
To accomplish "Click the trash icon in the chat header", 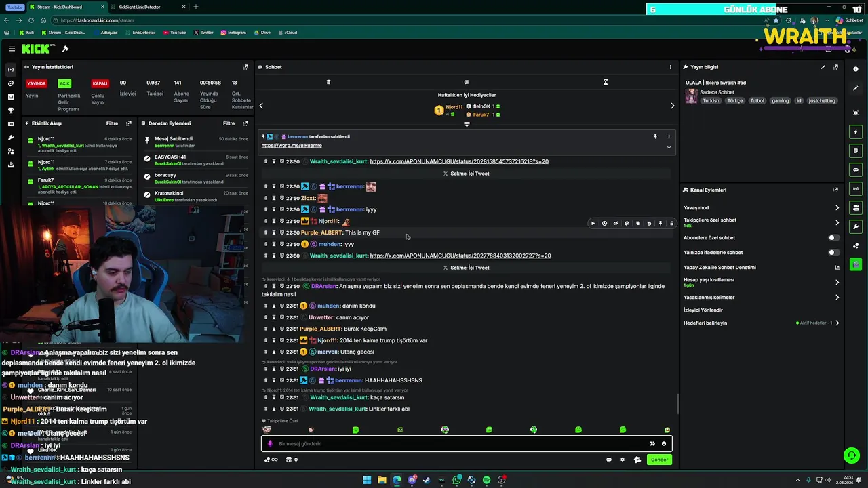I will [x=328, y=82].
